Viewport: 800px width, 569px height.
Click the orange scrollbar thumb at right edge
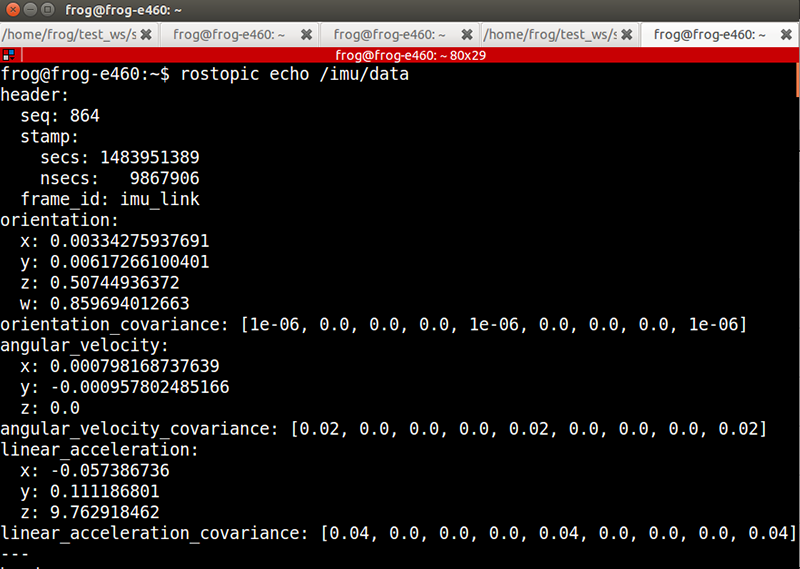pos(796,80)
